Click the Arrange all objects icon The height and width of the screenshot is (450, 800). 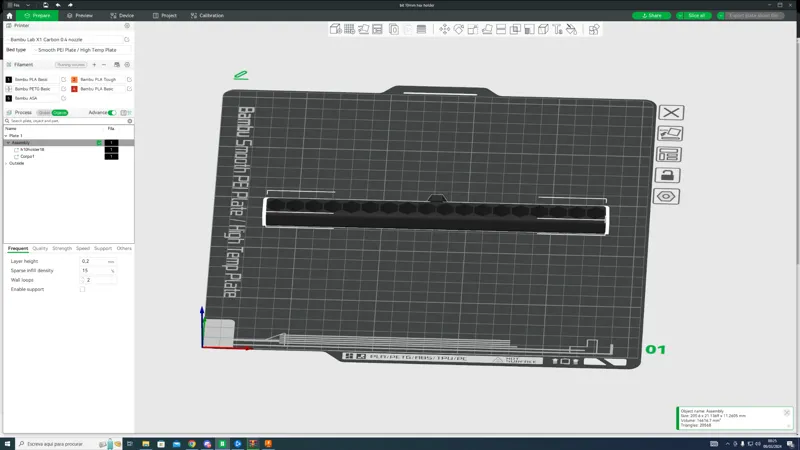click(x=378, y=29)
